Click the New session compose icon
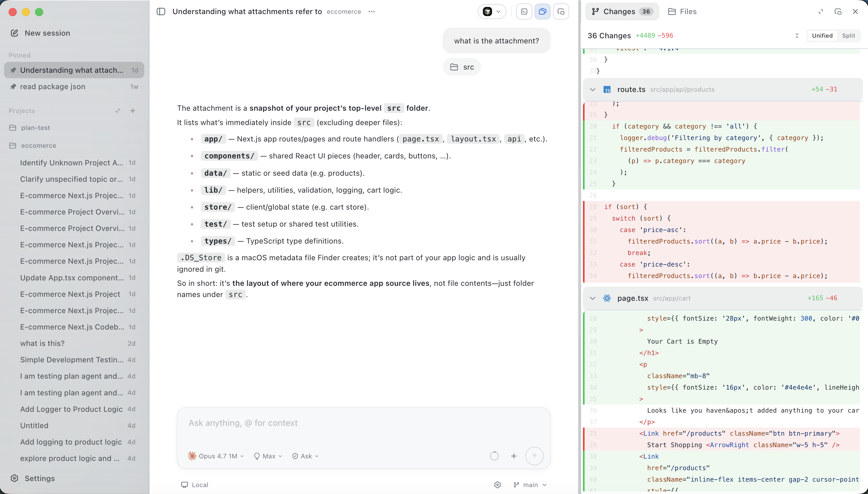The width and height of the screenshot is (868, 494). click(14, 33)
